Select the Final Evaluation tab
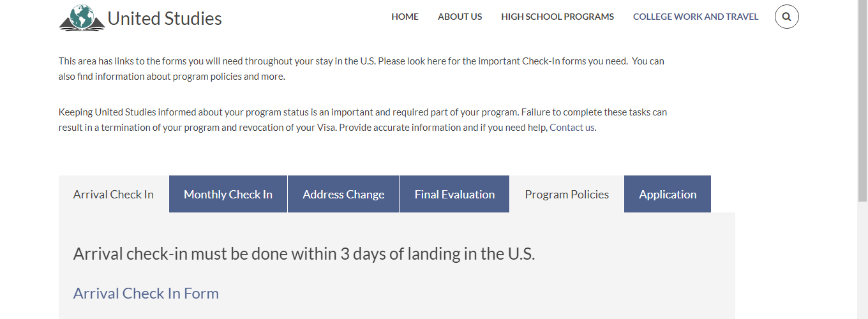The height and width of the screenshot is (319, 868). coord(454,195)
